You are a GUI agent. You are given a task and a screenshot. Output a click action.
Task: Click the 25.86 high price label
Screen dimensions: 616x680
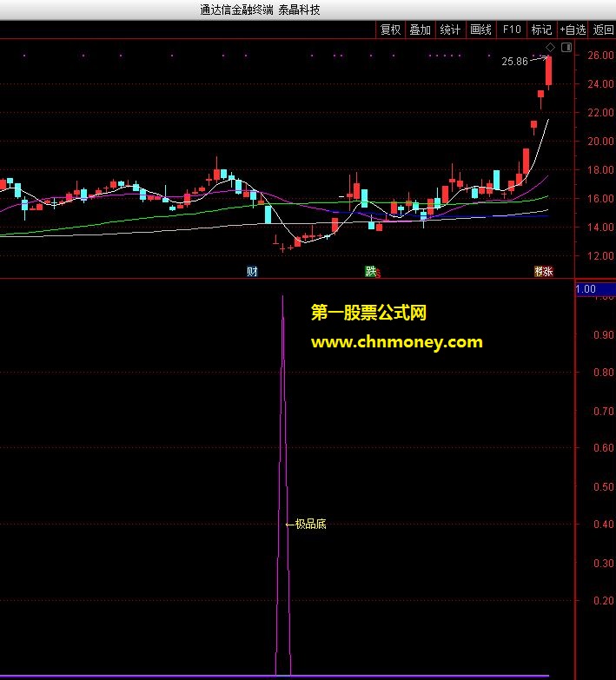[514, 62]
